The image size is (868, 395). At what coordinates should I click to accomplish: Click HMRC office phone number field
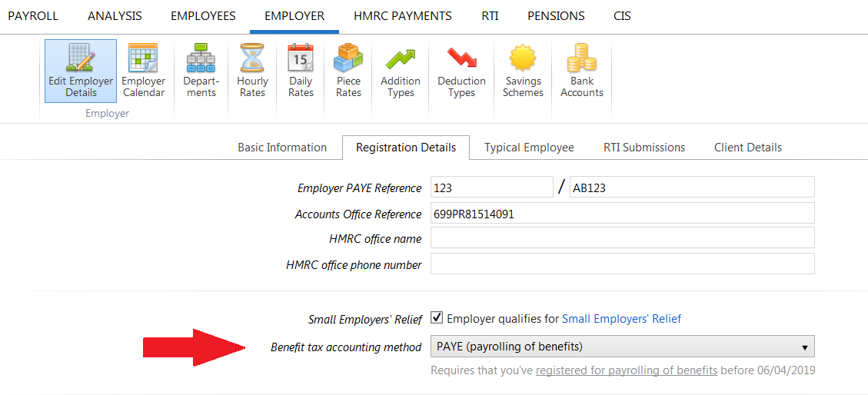[623, 264]
